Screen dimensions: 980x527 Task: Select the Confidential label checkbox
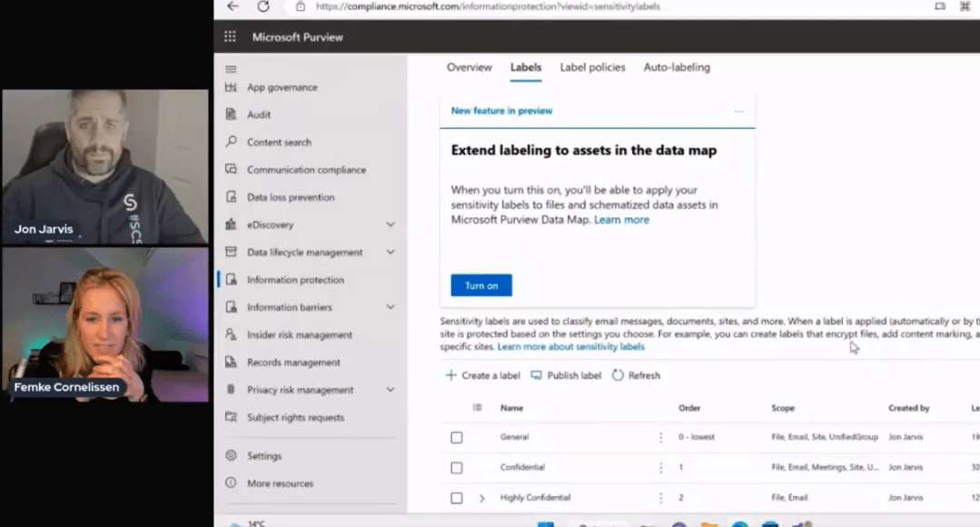(x=457, y=468)
